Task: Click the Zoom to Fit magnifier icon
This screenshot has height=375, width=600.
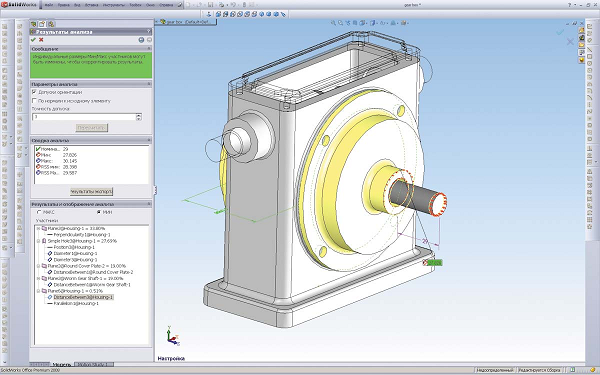Action: click(333, 23)
